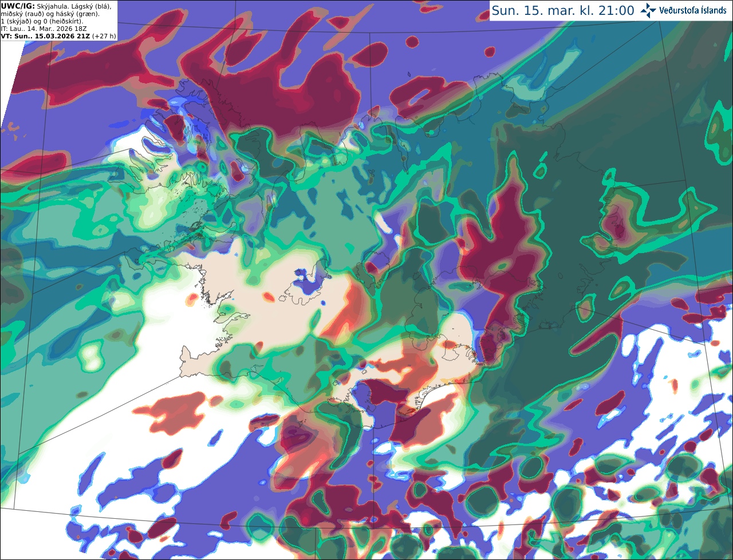Click the 'Veðurstofa Íslands' name text
Image resolution: width=733 pixels, height=560 pixels.
(693, 10)
